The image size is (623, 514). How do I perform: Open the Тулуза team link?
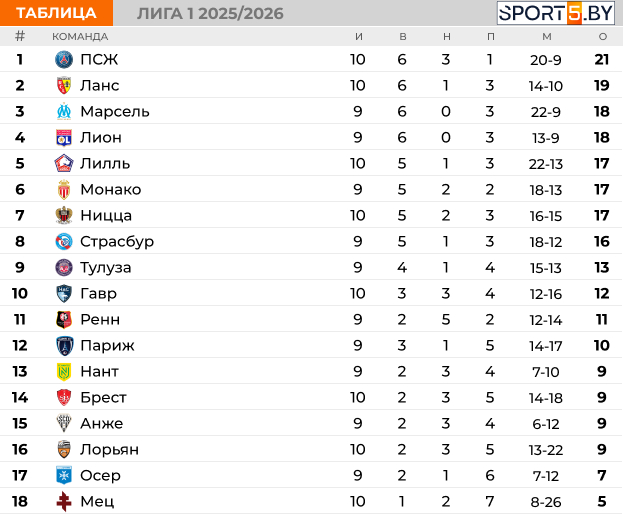click(105, 268)
